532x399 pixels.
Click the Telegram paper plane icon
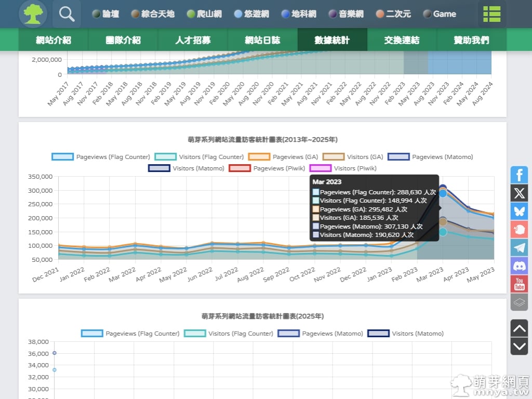(519, 248)
